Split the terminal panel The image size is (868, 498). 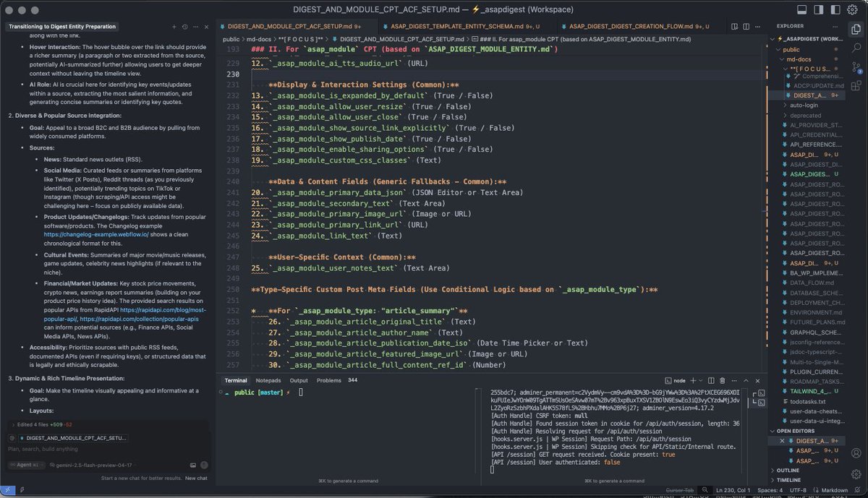(x=712, y=380)
